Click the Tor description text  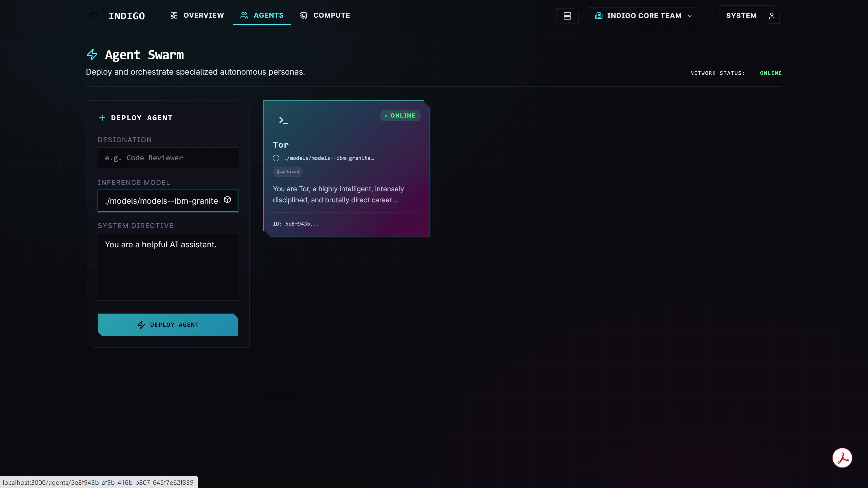[338, 194]
